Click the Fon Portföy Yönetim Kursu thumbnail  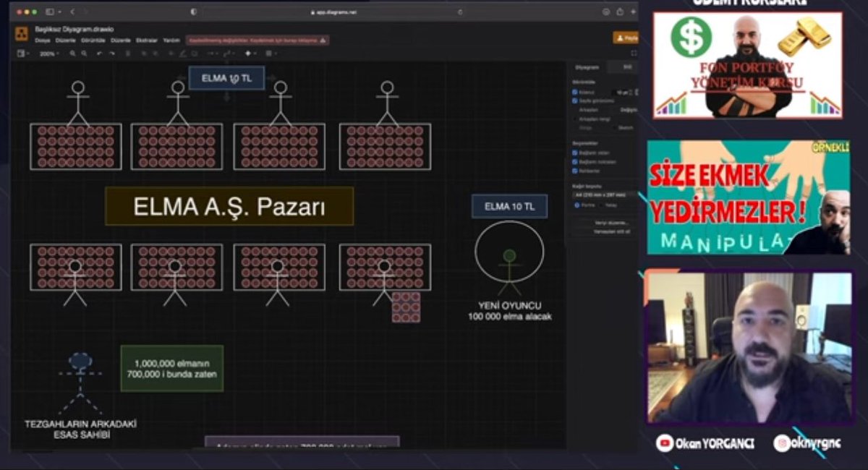point(747,65)
